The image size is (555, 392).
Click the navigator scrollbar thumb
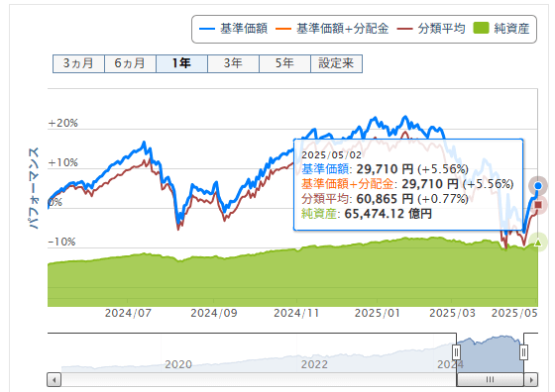[x=491, y=380]
